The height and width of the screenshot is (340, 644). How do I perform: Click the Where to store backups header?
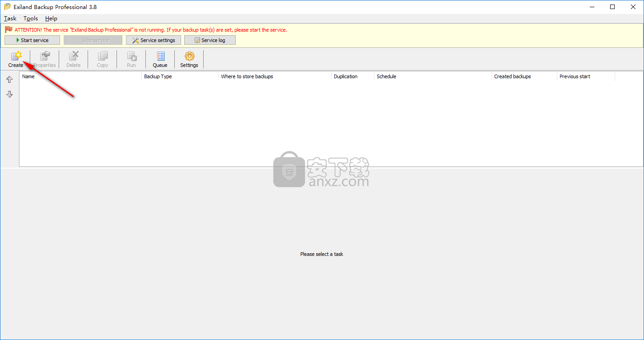pos(275,76)
